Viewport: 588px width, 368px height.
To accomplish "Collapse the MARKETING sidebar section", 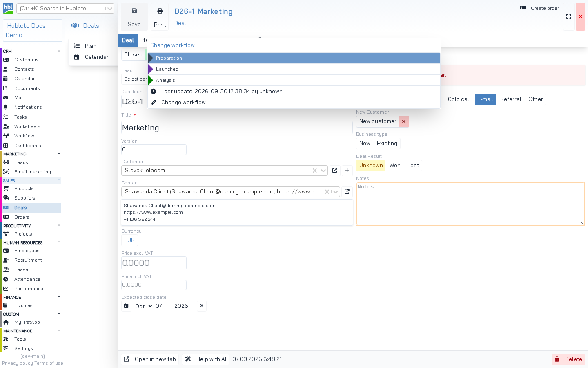I will pos(59,154).
